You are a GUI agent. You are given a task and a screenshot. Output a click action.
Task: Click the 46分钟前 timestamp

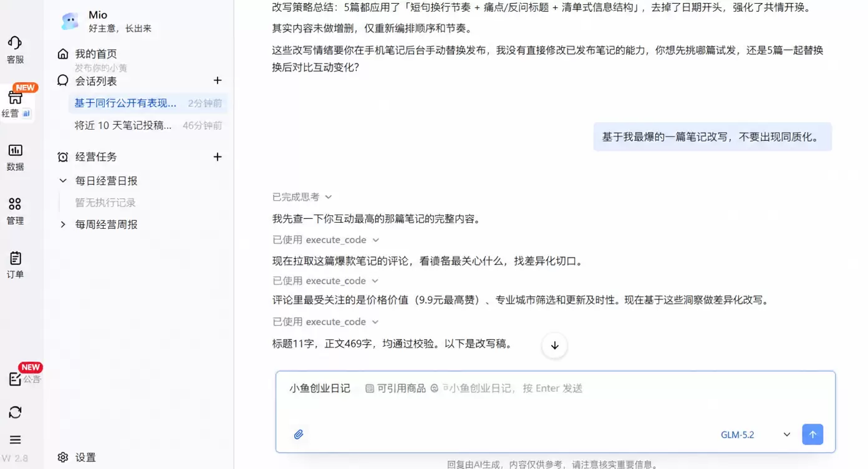[x=203, y=125]
